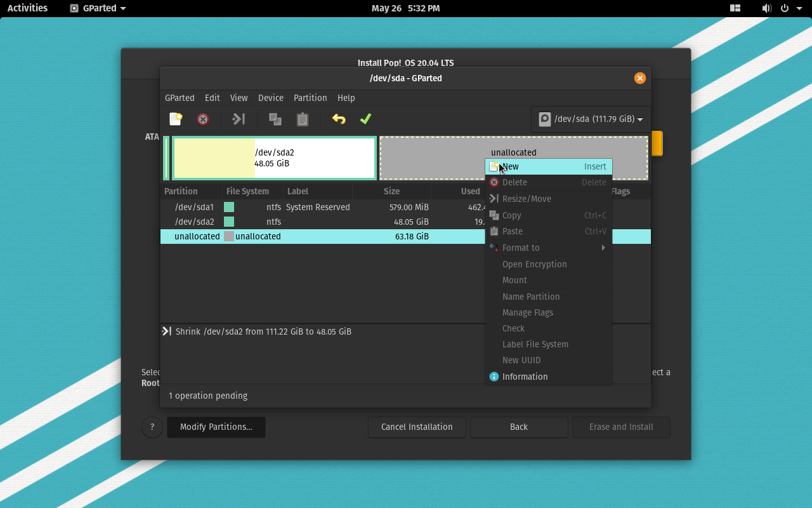Select the /dev/sda2 block in disk map
The height and width of the screenshot is (508, 812).
tap(274, 158)
